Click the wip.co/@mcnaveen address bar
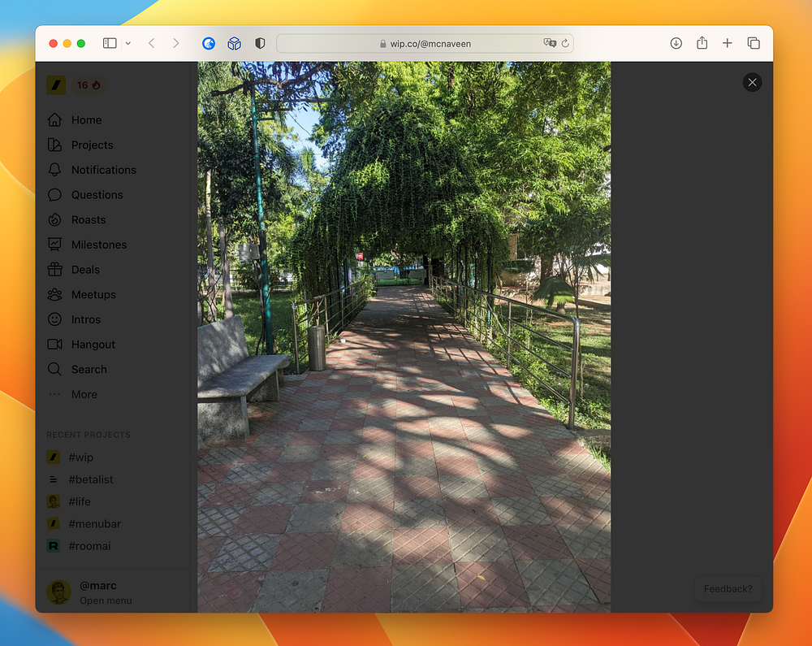 pyautogui.click(x=425, y=44)
